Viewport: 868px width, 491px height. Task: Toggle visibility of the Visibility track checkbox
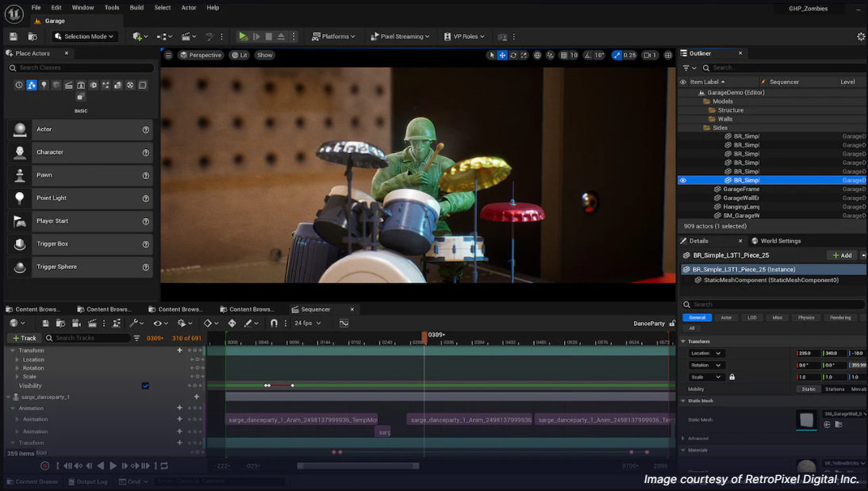click(144, 386)
